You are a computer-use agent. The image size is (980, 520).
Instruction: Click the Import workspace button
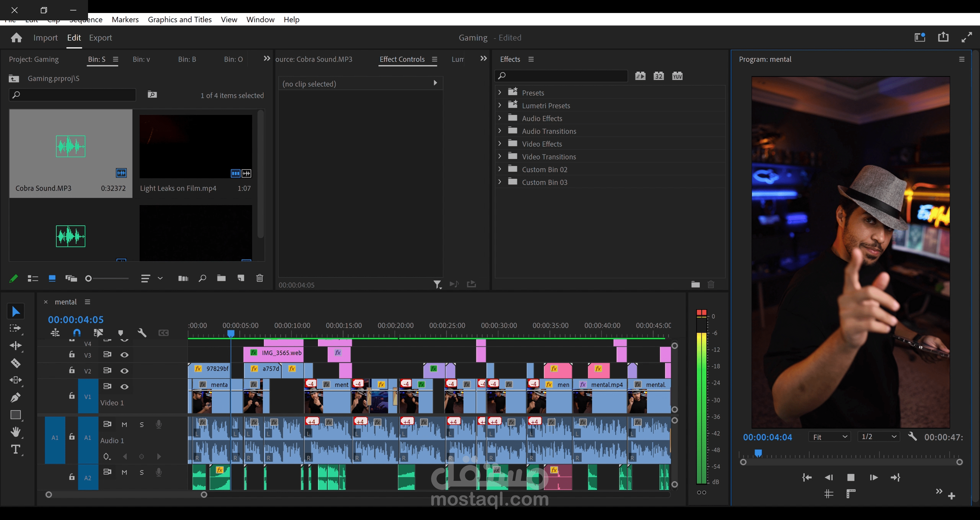click(45, 38)
